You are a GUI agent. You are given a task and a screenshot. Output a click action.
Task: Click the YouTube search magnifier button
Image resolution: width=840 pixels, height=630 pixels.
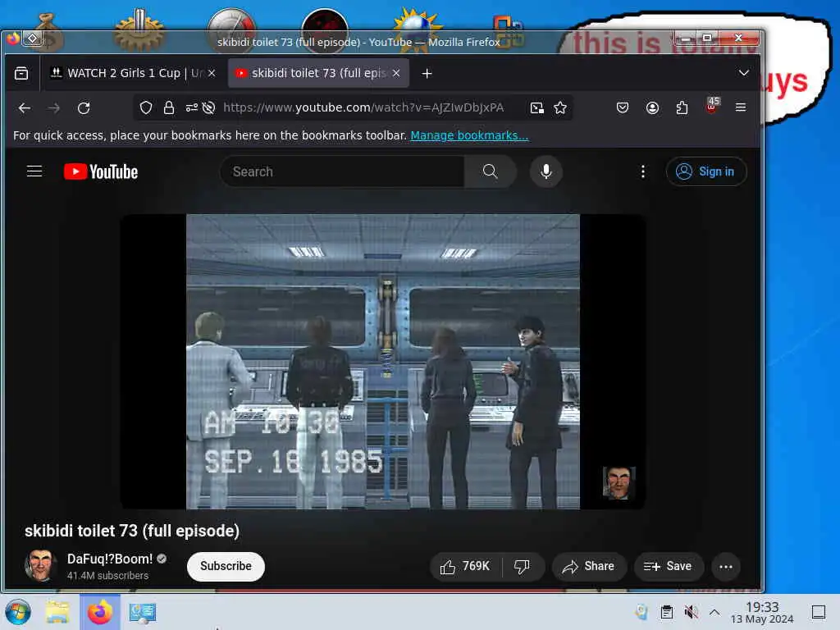click(x=491, y=171)
